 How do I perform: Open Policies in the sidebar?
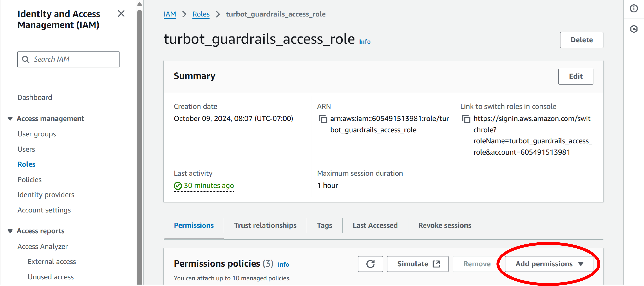click(x=29, y=179)
